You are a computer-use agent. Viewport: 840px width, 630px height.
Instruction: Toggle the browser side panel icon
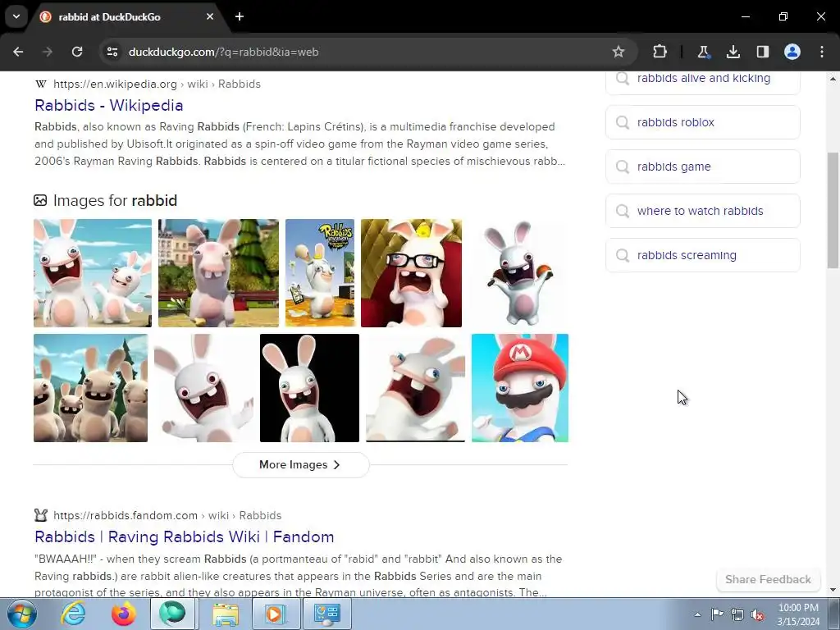pos(763,52)
